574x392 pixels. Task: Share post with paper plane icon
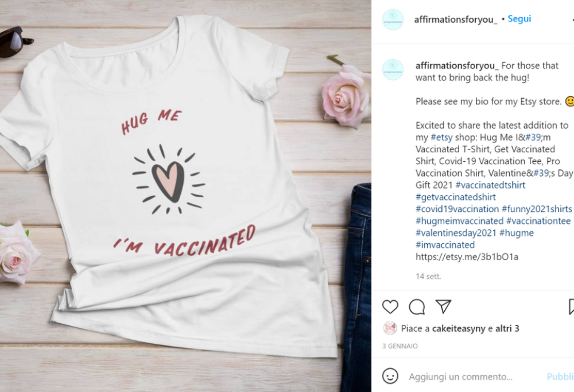point(443,306)
